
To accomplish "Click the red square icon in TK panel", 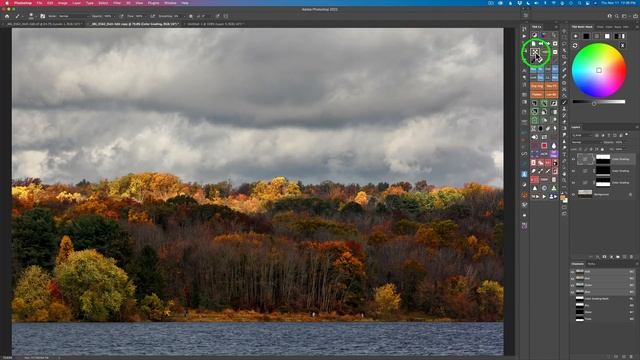I will pyautogui.click(x=544, y=146).
